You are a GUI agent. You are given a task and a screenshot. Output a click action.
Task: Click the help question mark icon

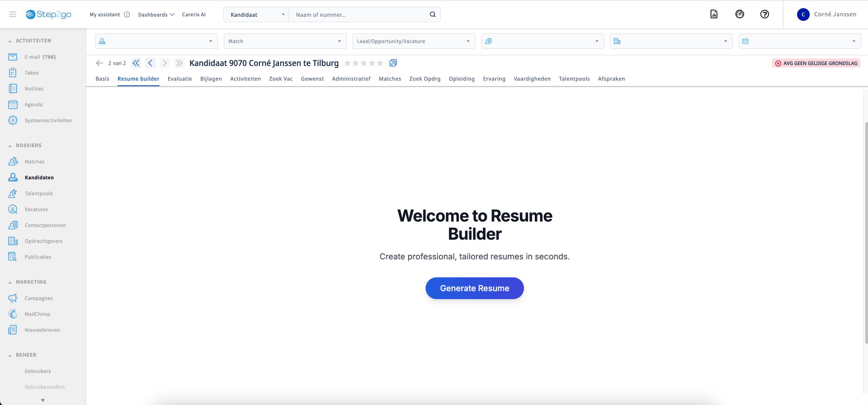click(x=764, y=14)
